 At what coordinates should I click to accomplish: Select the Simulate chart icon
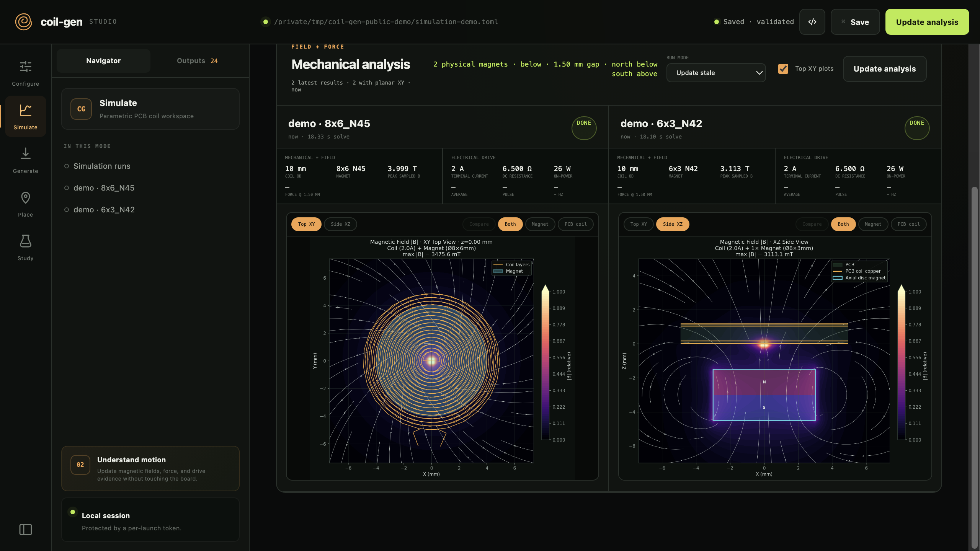[x=26, y=111]
